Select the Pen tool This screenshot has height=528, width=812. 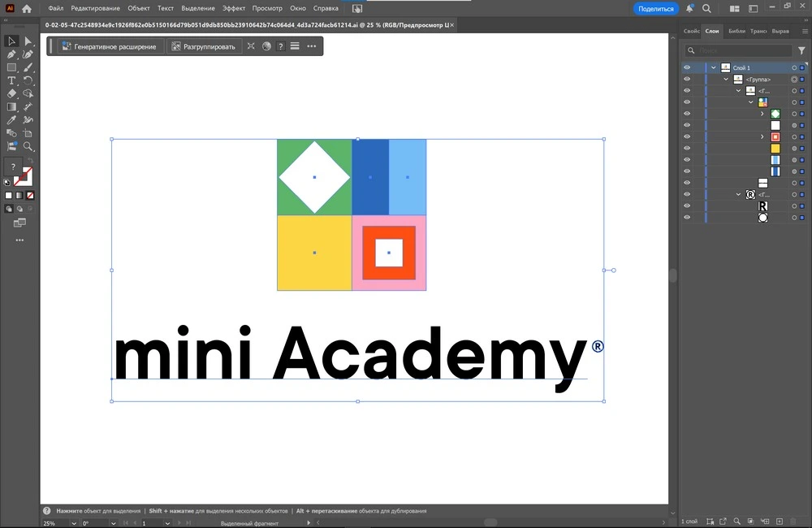[x=12, y=54]
